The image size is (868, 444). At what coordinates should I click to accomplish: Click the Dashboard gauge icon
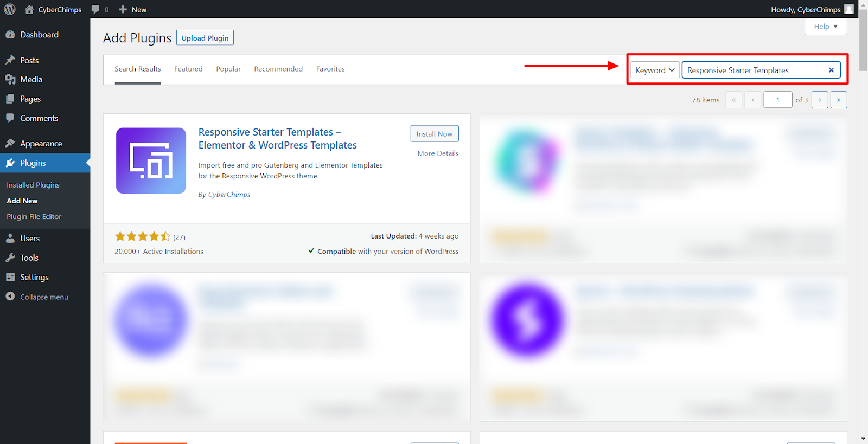(10, 35)
